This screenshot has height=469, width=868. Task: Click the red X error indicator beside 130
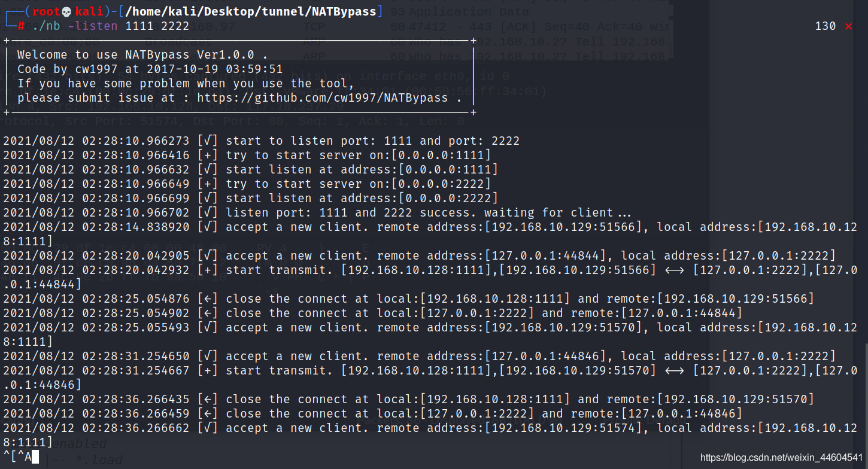[x=848, y=26]
